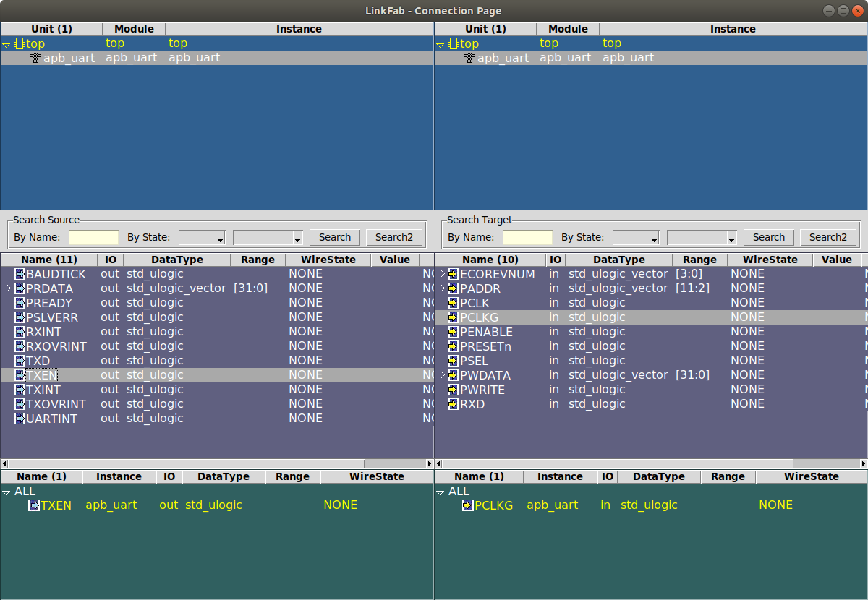Select the apb_uart chip icon in the source unit tree
This screenshot has width=868, height=600.
(x=35, y=58)
